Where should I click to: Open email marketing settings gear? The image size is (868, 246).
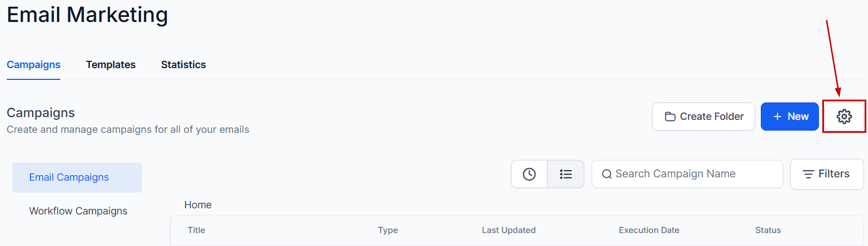coord(844,117)
